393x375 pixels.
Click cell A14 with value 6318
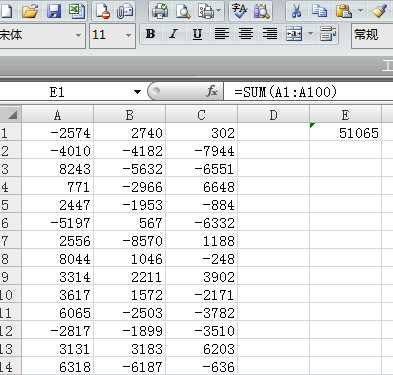(x=58, y=367)
